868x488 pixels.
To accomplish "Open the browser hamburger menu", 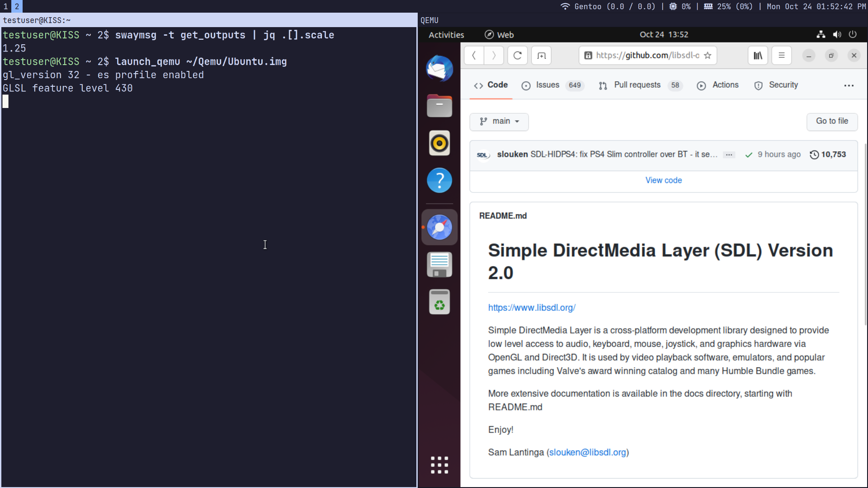I will (781, 56).
